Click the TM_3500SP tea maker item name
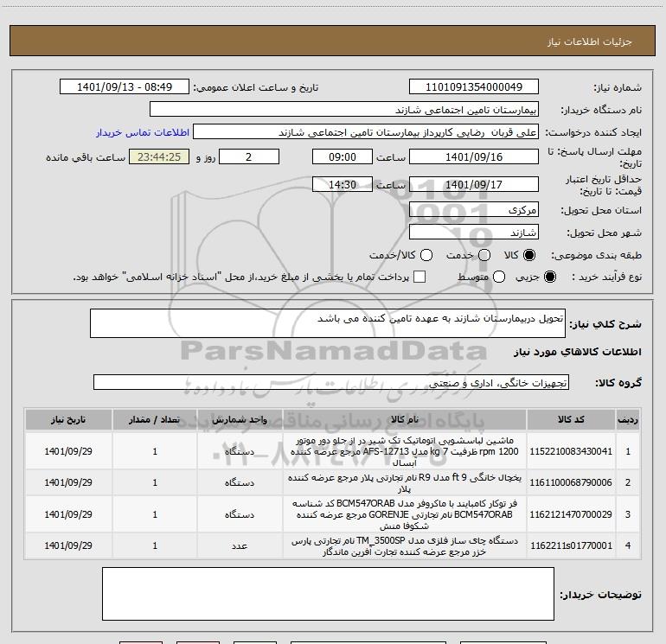 405,546
